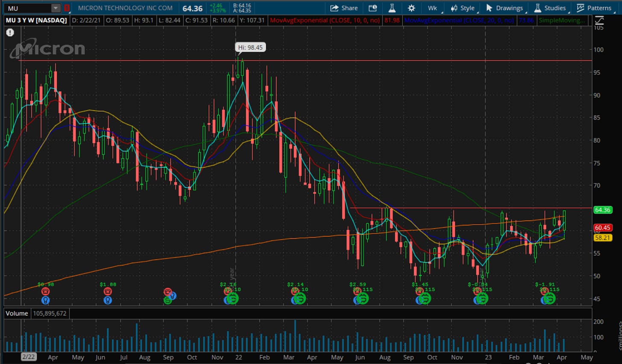Click the 2/22 date marker on time axis
622x364 pixels.
[29, 357]
